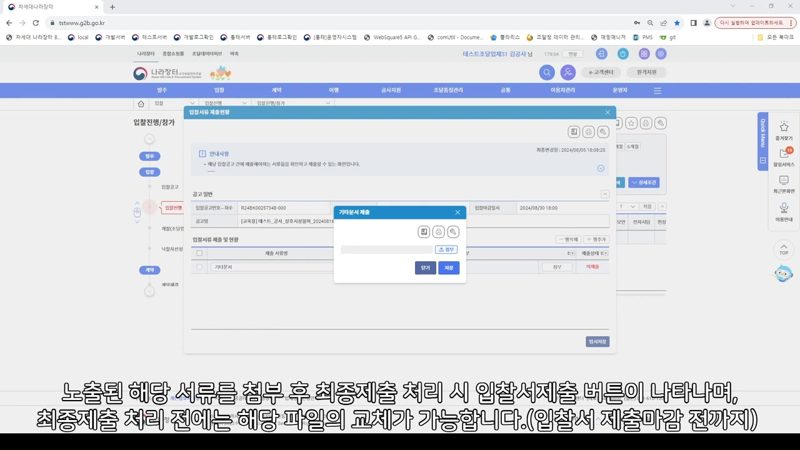Click the e-customer center button in the header
The image size is (800, 450).
click(601, 72)
